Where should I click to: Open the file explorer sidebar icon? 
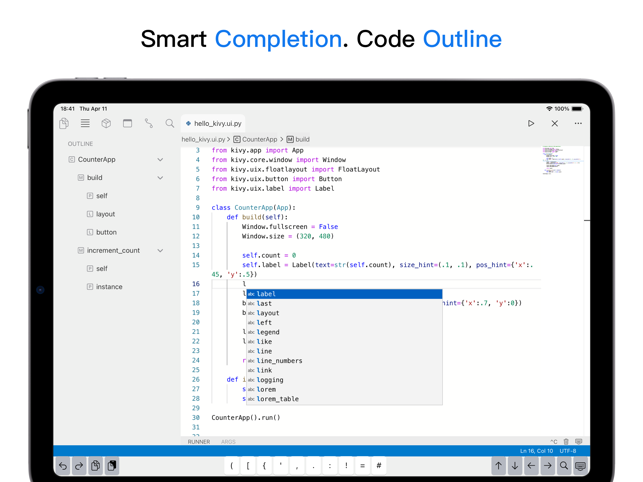pyautogui.click(x=64, y=123)
